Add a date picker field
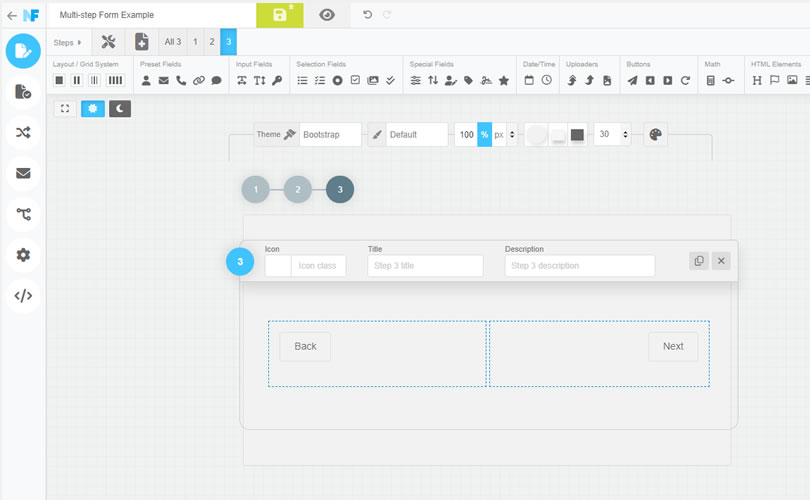810x500 pixels. point(529,80)
